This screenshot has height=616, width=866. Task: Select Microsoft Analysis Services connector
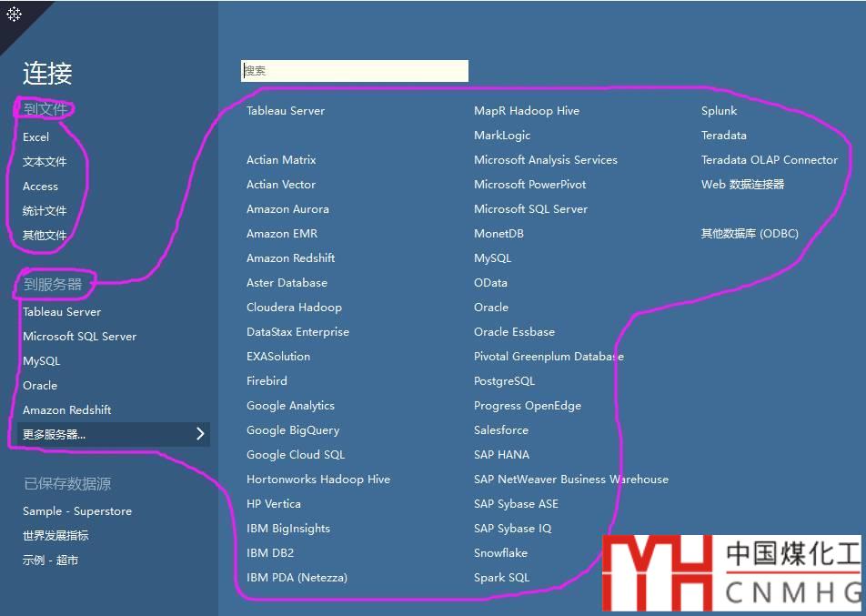click(x=546, y=159)
